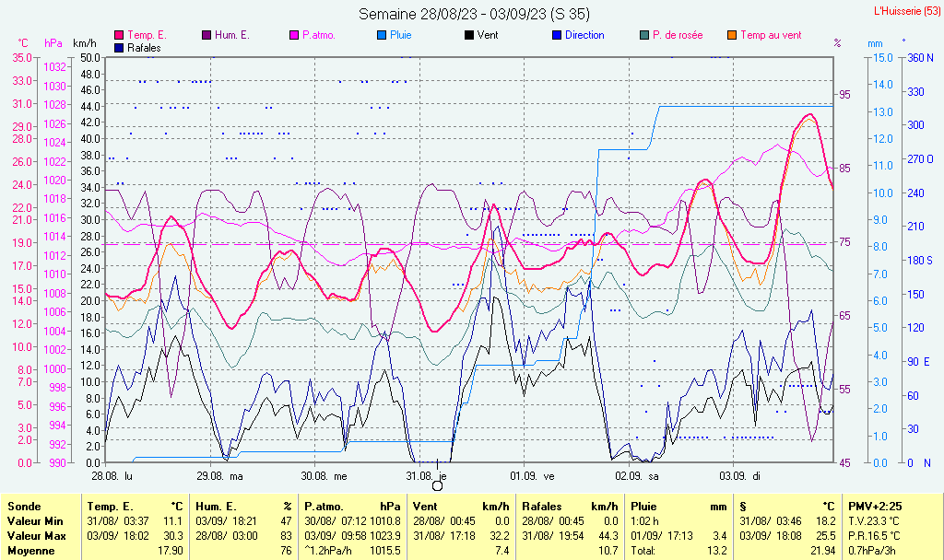Click the minimum temperature timestamp "31/08/ 03:37"

[118, 521]
